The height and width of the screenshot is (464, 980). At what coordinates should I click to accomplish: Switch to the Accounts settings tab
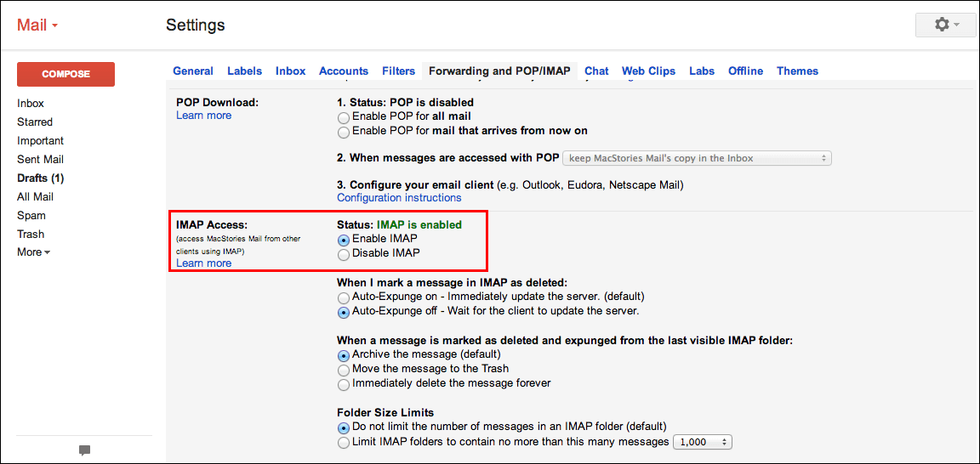pyautogui.click(x=344, y=71)
